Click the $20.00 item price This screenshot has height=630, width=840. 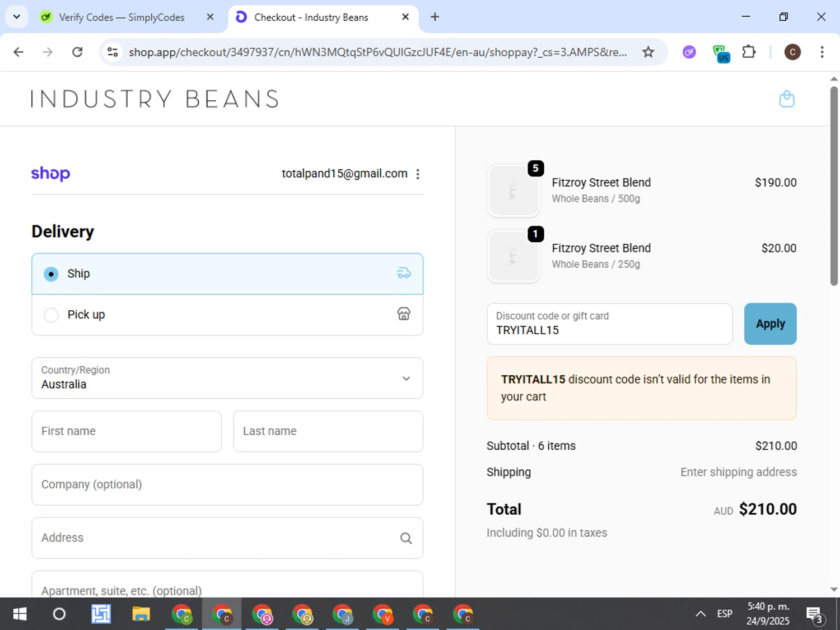click(779, 248)
